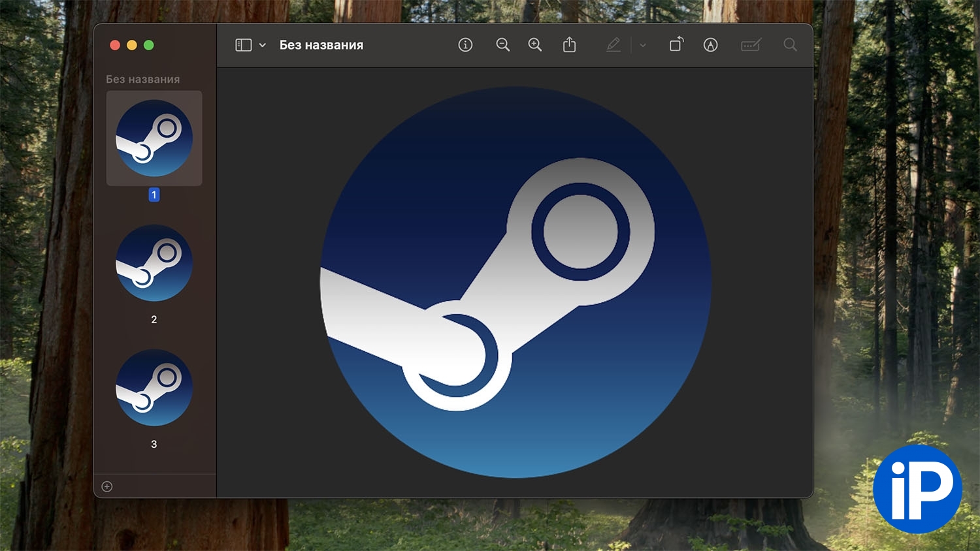Select page thumbnail 2 in sidebar

(154, 263)
